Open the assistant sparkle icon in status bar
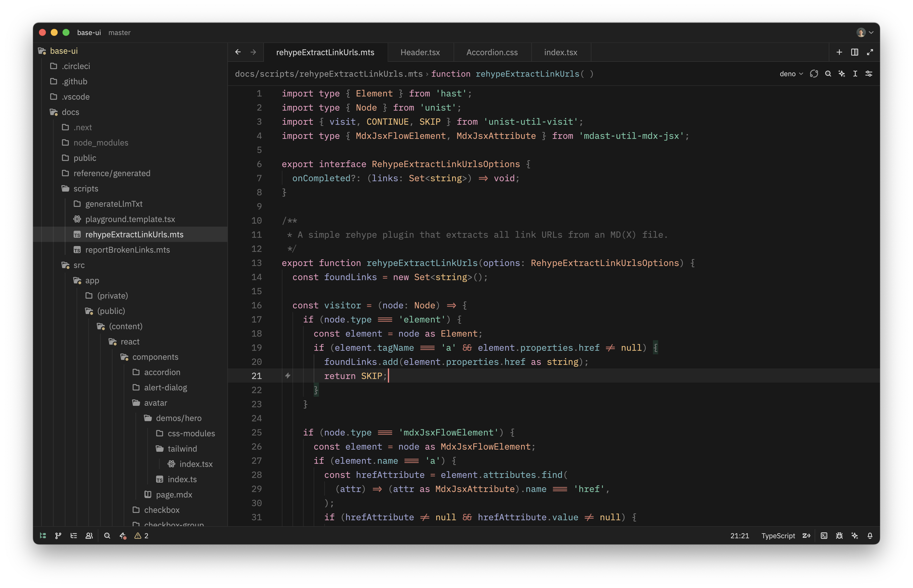The width and height of the screenshot is (913, 588). pyautogui.click(x=855, y=536)
